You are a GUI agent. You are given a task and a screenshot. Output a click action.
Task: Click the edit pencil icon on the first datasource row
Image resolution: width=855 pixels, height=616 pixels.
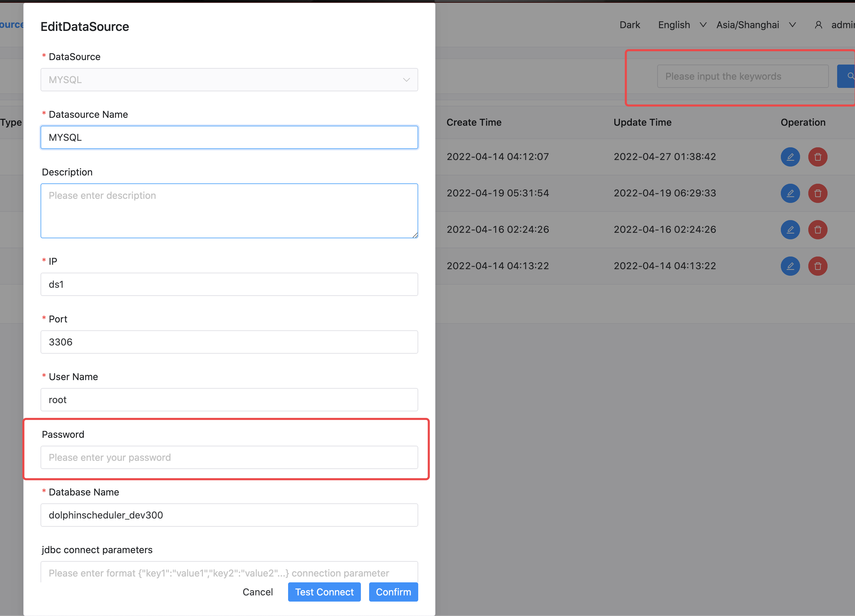[790, 157]
